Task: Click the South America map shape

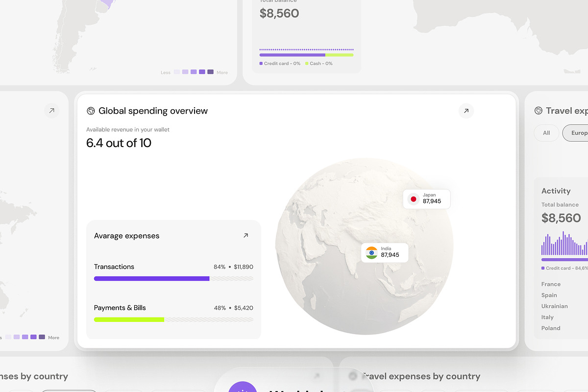Action: [x=81, y=37]
